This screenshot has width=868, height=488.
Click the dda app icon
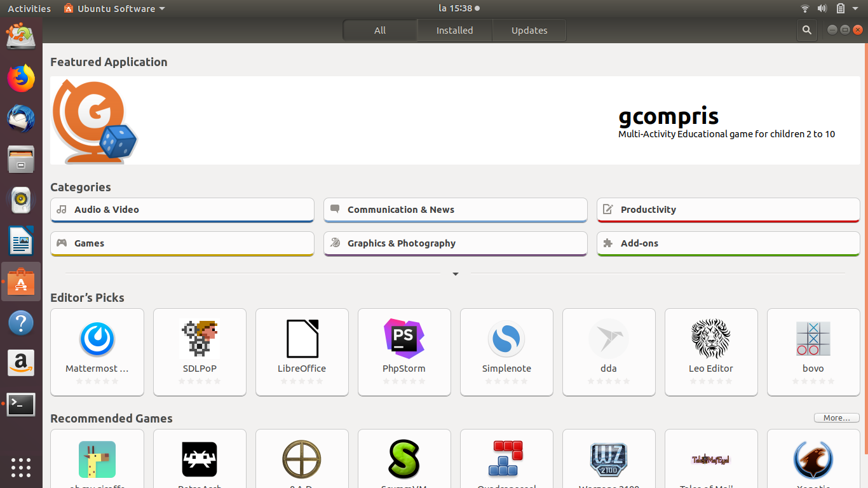tap(608, 339)
